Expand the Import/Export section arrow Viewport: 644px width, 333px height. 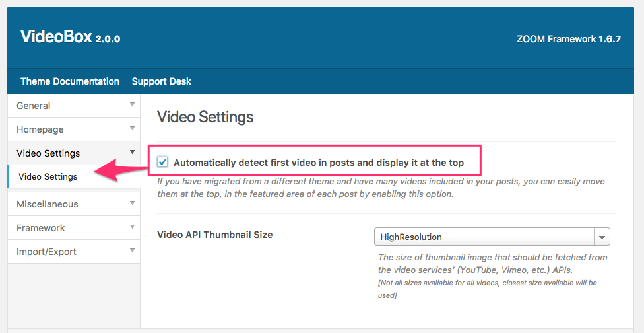(132, 250)
